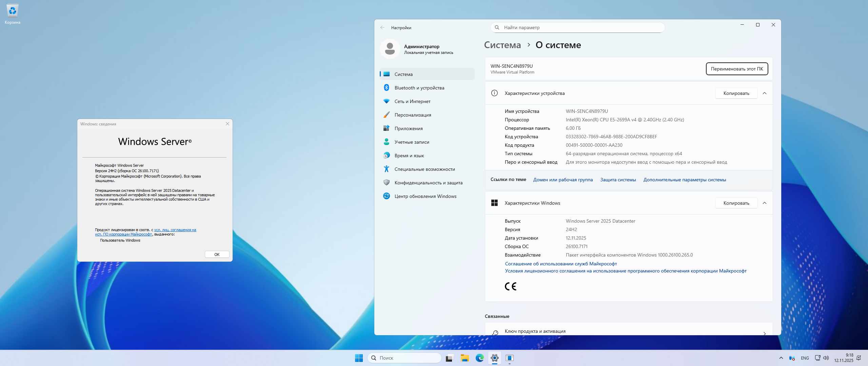Open Bluetooth и устройства settings section
The width and height of the screenshot is (868, 366).
coord(419,88)
